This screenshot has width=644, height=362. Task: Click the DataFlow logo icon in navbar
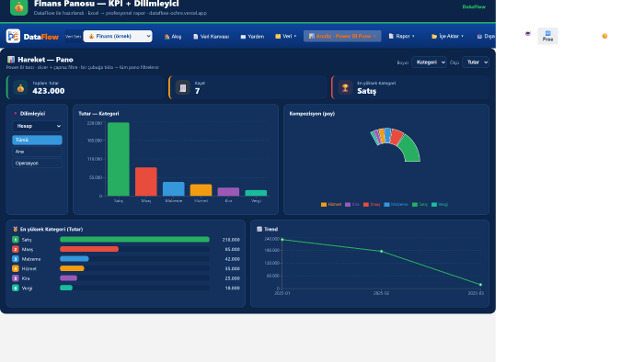13,36
